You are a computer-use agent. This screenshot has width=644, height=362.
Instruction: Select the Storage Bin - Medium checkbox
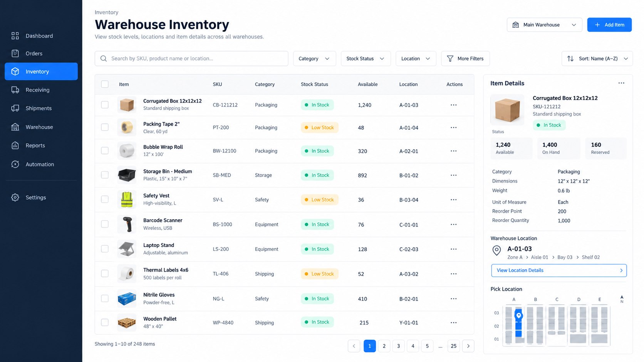click(x=105, y=175)
